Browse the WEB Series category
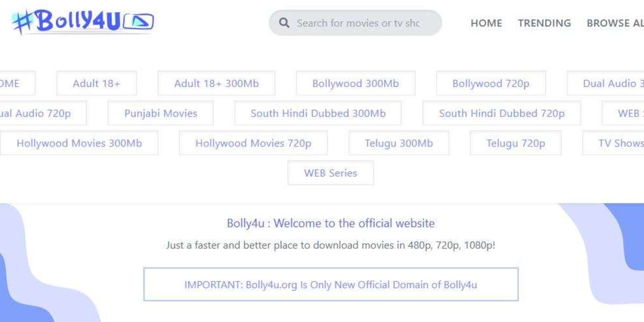The width and height of the screenshot is (644, 322). 331,173
